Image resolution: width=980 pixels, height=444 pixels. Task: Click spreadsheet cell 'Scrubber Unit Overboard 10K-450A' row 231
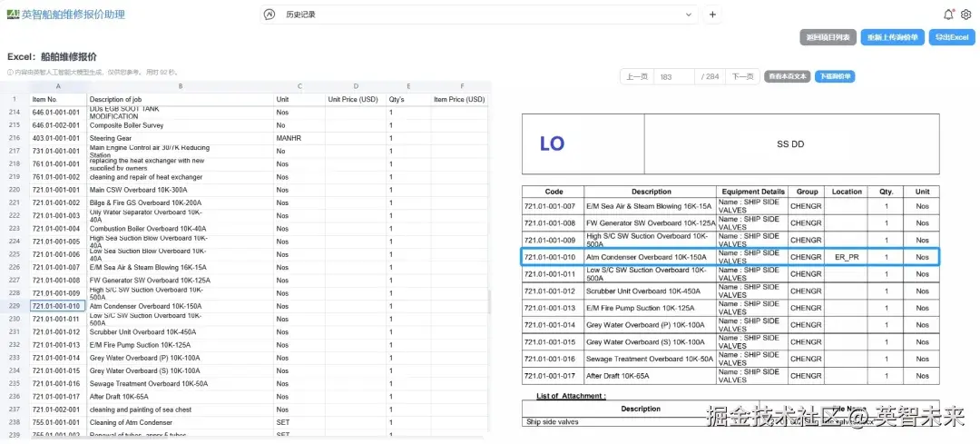click(x=180, y=332)
